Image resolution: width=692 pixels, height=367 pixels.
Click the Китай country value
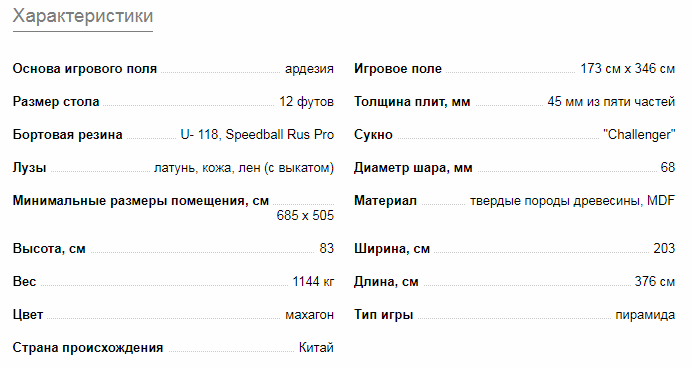pos(316,348)
